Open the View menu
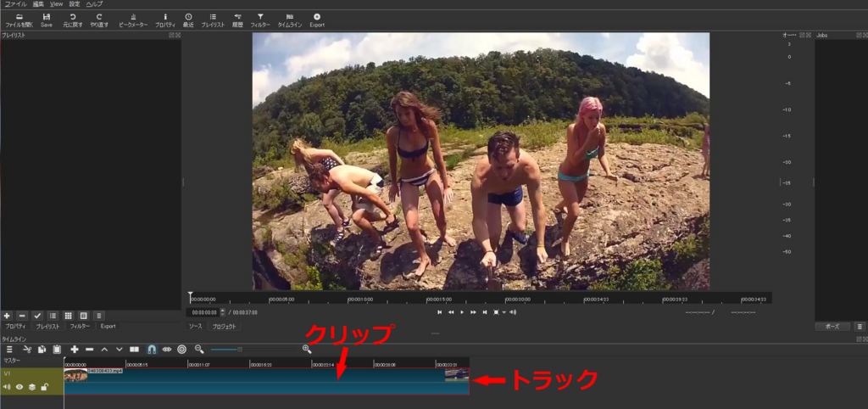 (x=57, y=4)
